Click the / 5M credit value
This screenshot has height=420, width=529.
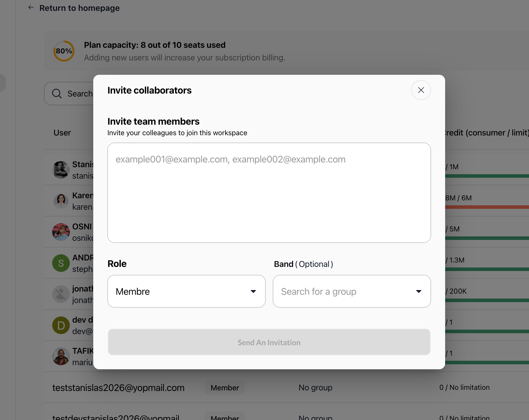(452, 229)
